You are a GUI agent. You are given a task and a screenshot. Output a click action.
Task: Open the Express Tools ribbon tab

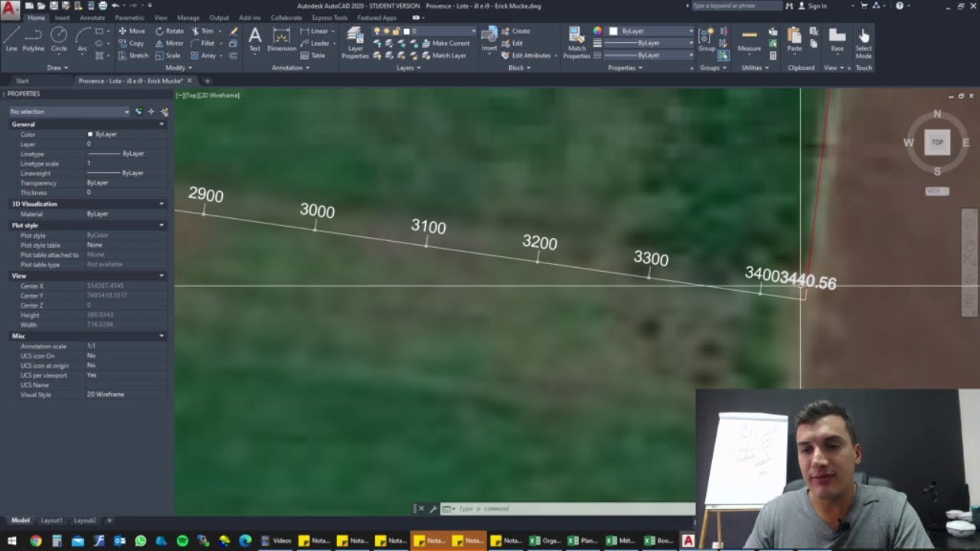(x=329, y=18)
